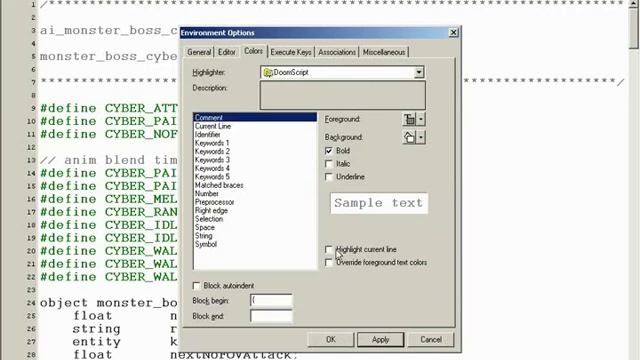
Task: Click the '// anim blend tim' comment line
Action: click(109, 160)
